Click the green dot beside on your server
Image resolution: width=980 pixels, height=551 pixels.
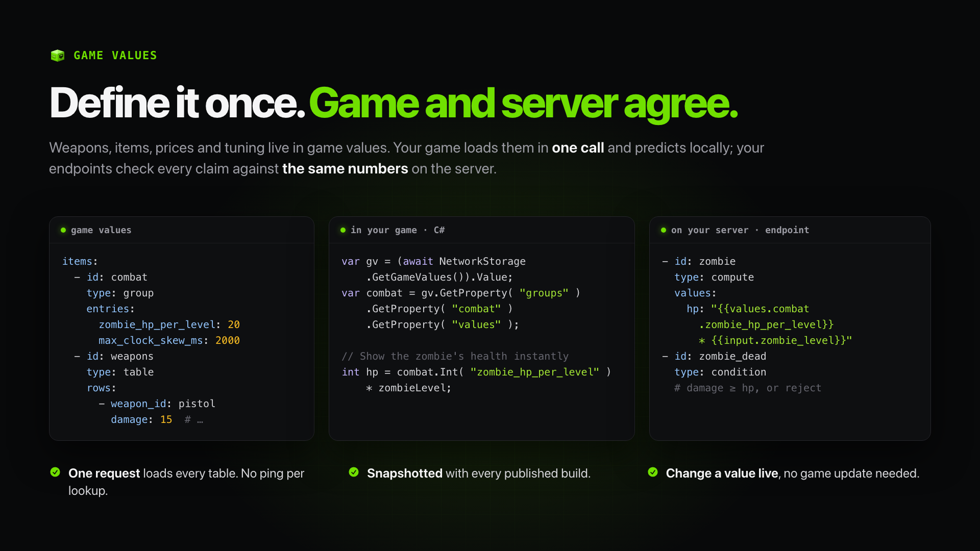(664, 230)
